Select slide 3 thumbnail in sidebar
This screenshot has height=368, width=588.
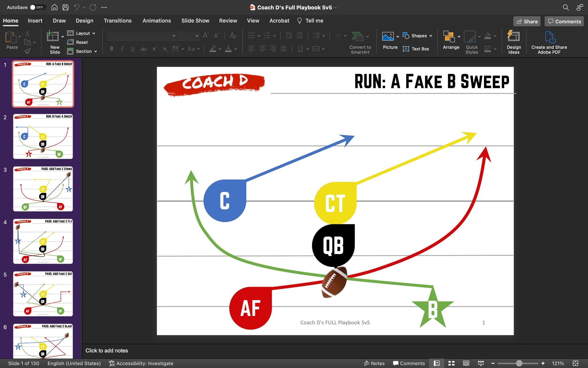(x=43, y=189)
